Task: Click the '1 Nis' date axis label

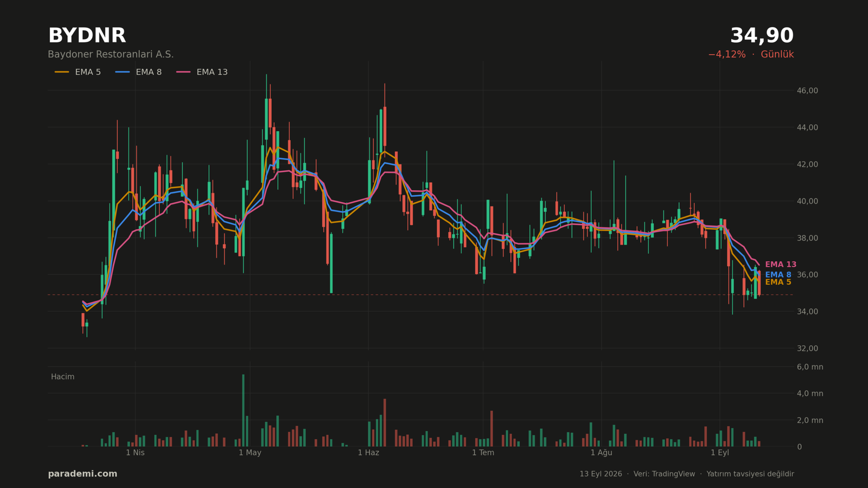Action: click(x=135, y=453)
